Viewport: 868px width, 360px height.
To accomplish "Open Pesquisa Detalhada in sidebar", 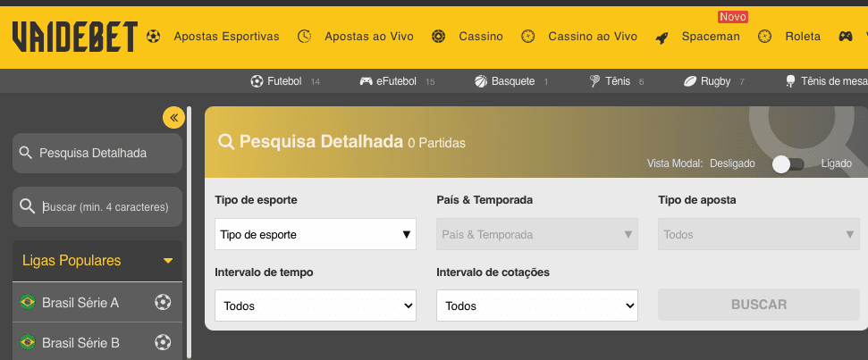I will [97, 153].
